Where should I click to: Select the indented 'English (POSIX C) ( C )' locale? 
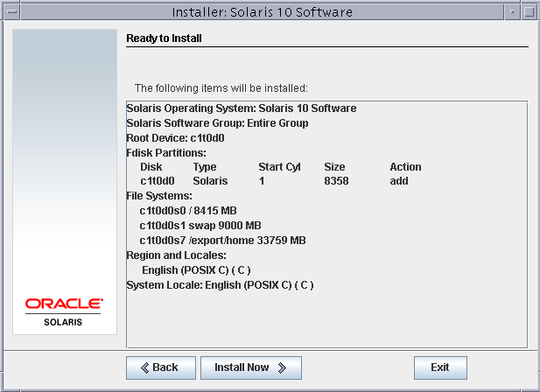[x=196, y=270]
